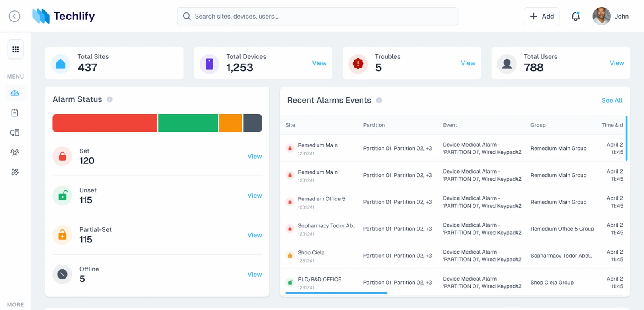Click the lock icon beside Remedium Office 5
The height and width of the screenshot is (310, 644).
coord(290,202)
